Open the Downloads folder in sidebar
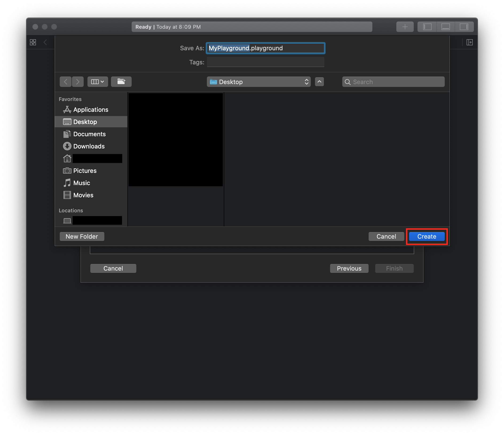The width and height of the screenshot is (504, 435). click(x=89, y=146)
